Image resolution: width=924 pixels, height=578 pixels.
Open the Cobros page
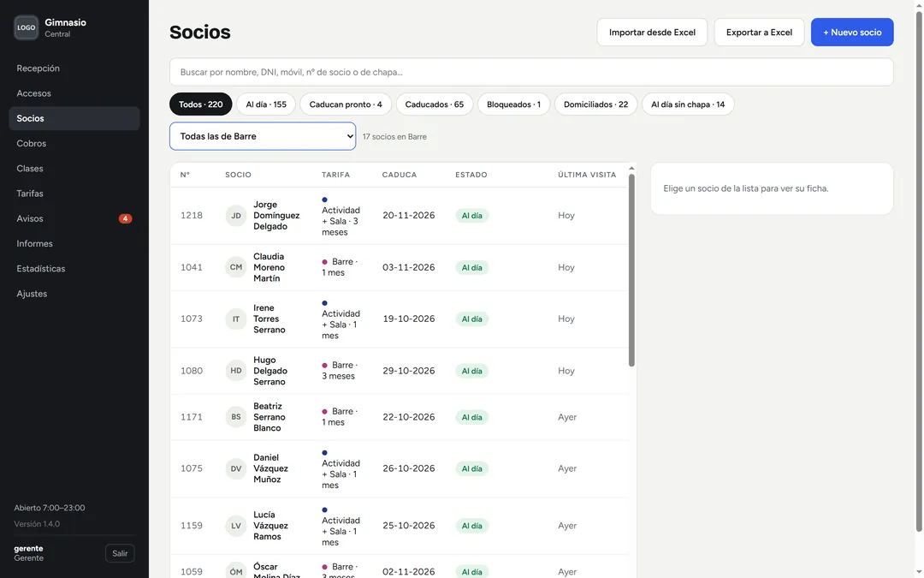[74, 143]
